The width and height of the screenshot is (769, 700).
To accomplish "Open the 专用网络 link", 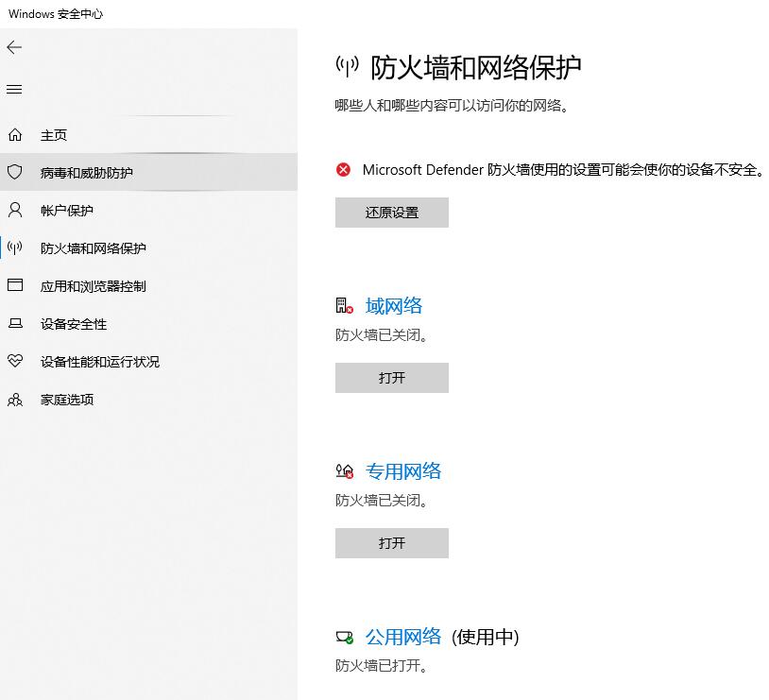I will point(403,471).
